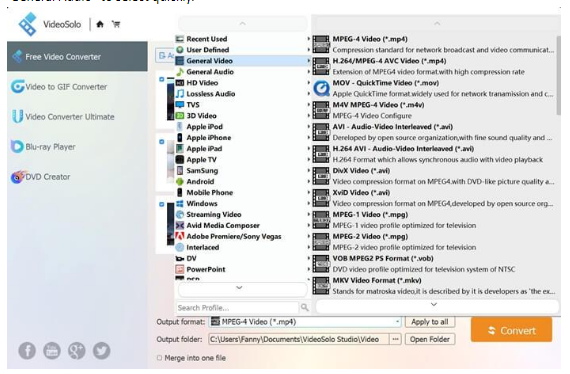Click the format list vertical scrollbar
This screenshot has width=570, height=374.
coord(558,75)
